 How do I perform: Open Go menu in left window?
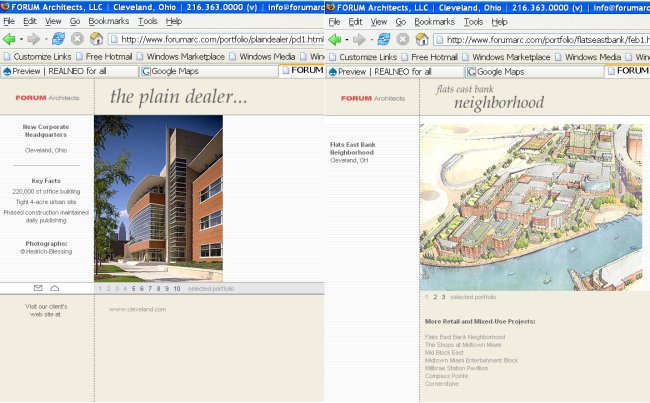(x=75, y=21)
